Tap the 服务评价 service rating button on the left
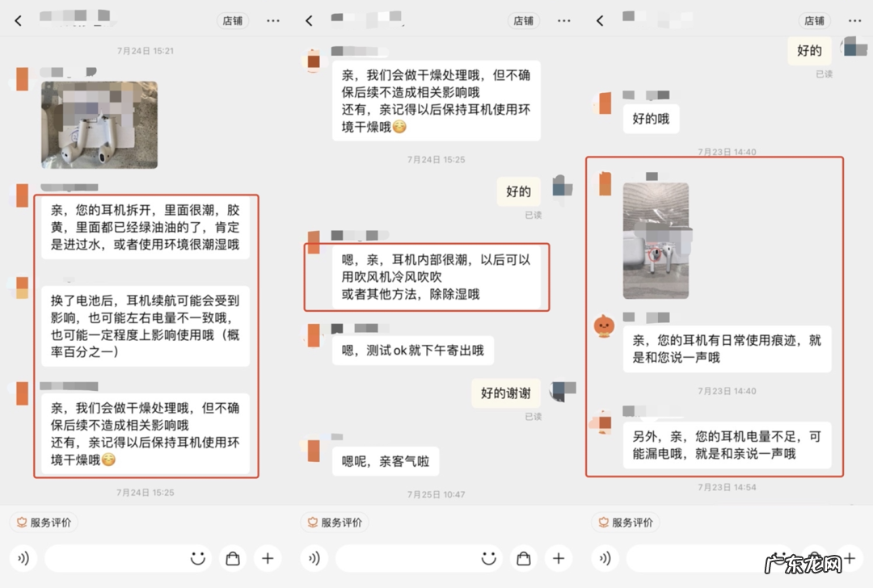The image size is (873, 588). coord(44,523)
